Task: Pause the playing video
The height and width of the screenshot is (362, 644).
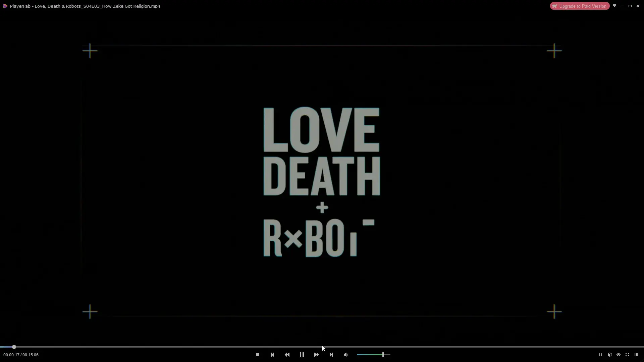Action: pos(302,355)
